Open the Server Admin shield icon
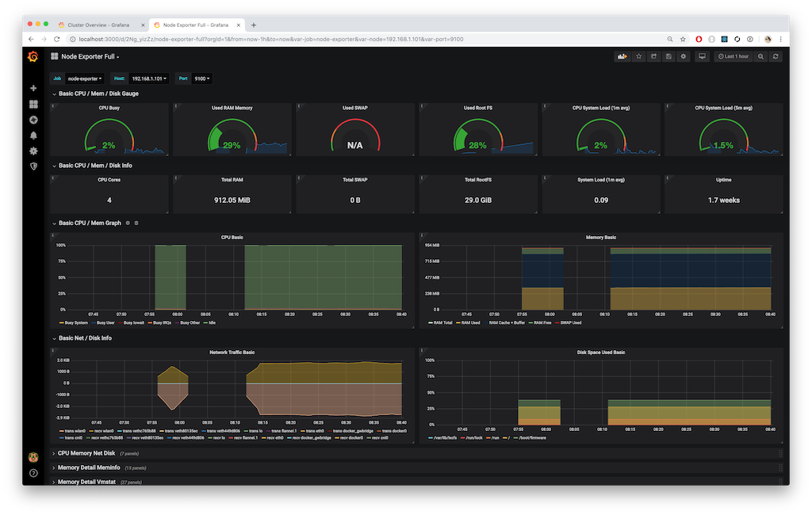812x515 pixels. click(x=33, y=166)
